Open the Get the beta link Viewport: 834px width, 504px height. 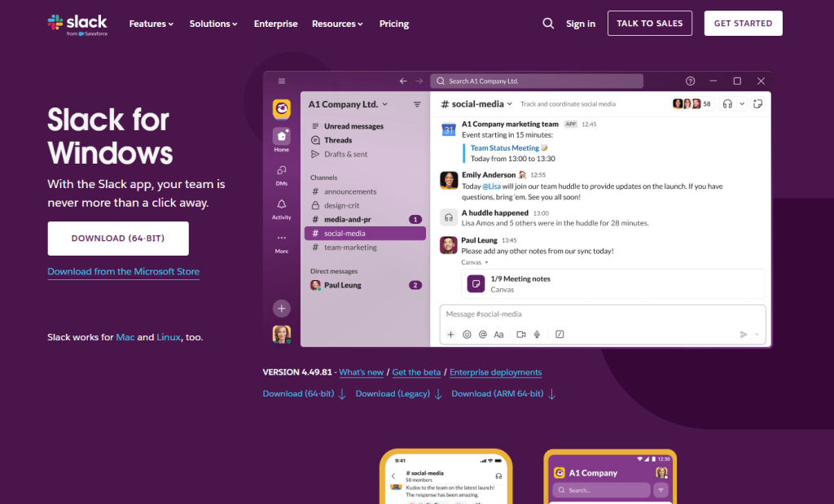coord(416,372)
